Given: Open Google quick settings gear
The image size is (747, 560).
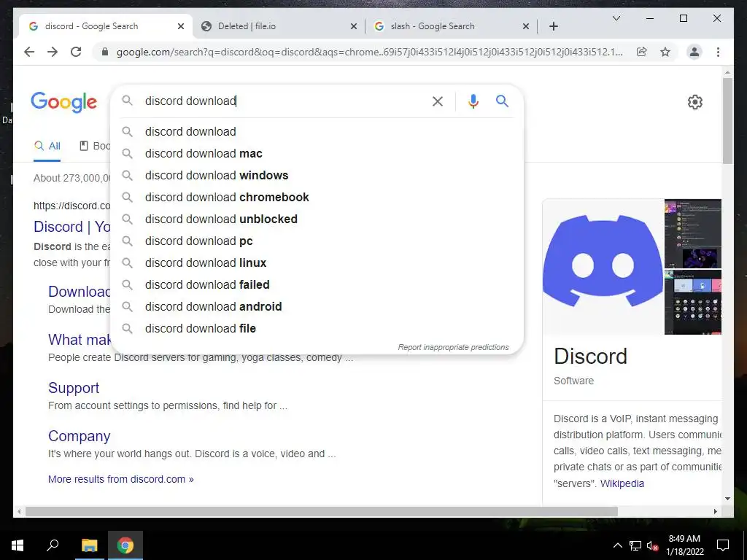Looking at the screenshot, I should click(x=695, y=102).
